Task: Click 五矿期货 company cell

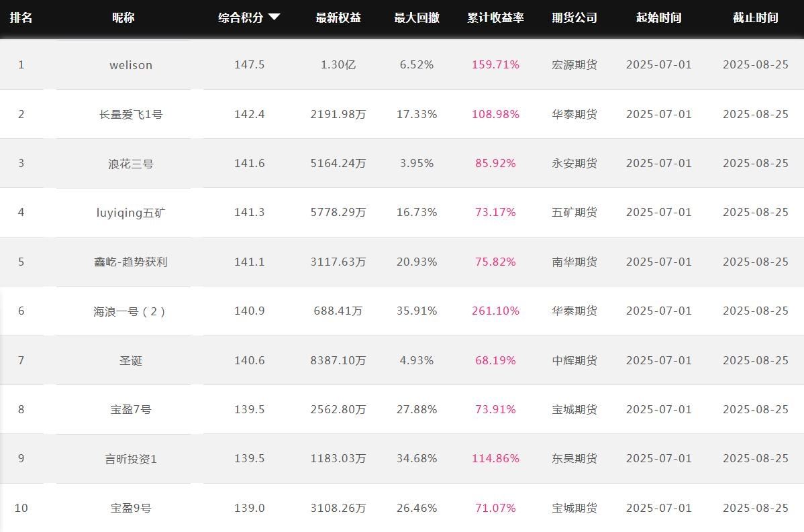Action: (574, 212)
